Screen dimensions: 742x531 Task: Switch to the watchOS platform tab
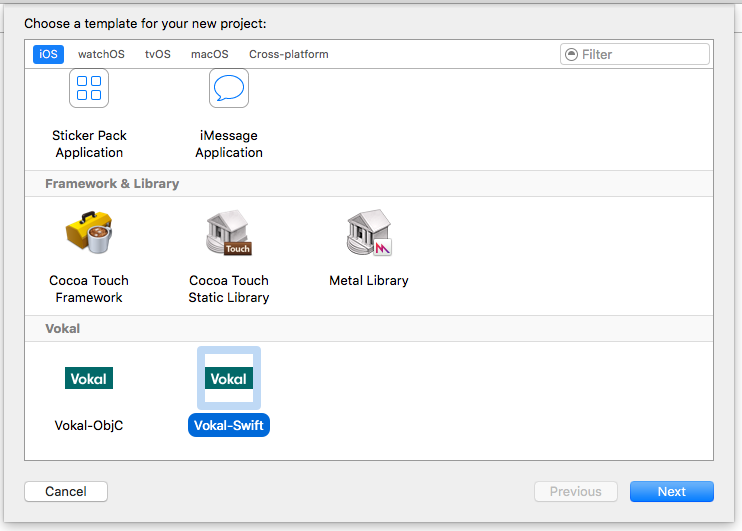tap(101, 54)
